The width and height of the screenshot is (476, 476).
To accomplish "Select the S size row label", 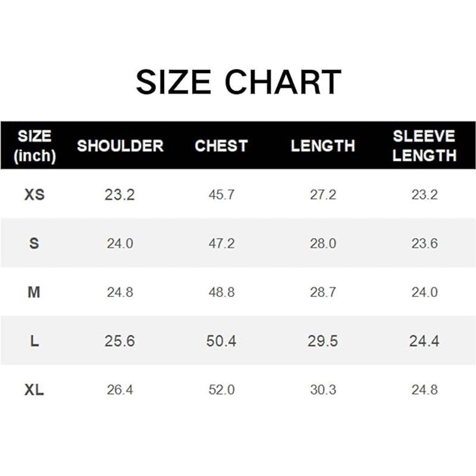I will (x=35, y=243).
